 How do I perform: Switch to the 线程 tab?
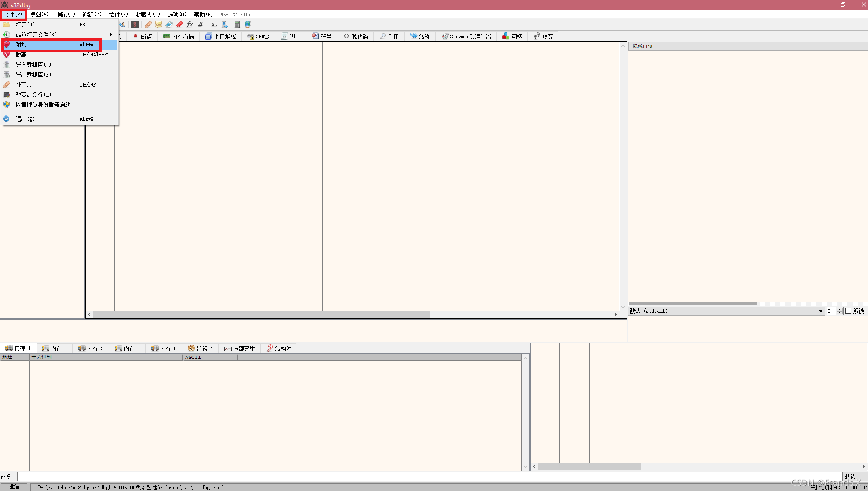point(420,36)
